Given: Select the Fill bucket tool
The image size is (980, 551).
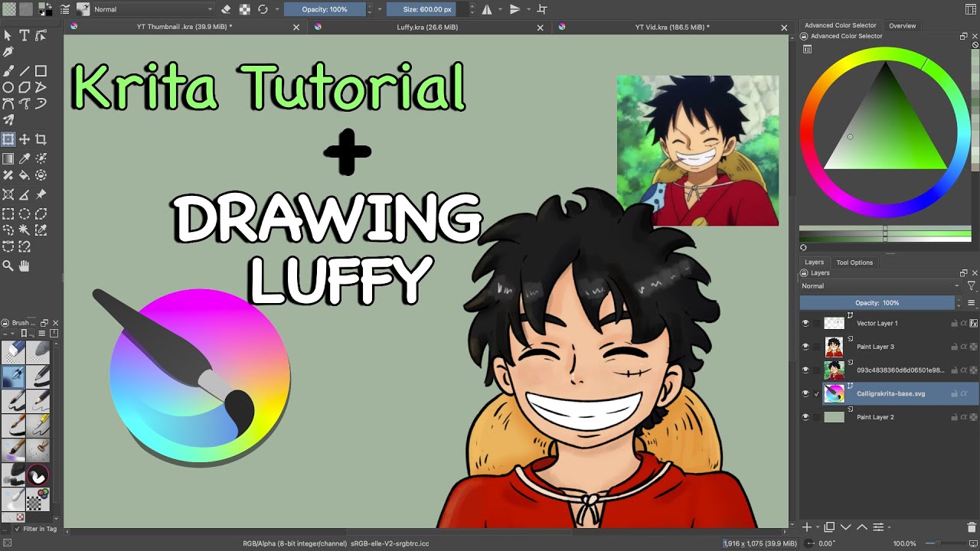Looking at the screenshot, I should tap(24, 175).
